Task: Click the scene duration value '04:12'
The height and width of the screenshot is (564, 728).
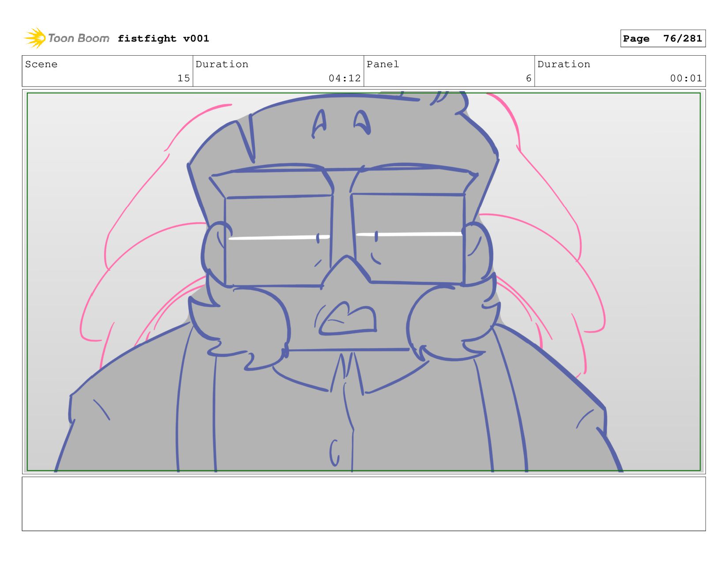Action: (x=345, y=78)
